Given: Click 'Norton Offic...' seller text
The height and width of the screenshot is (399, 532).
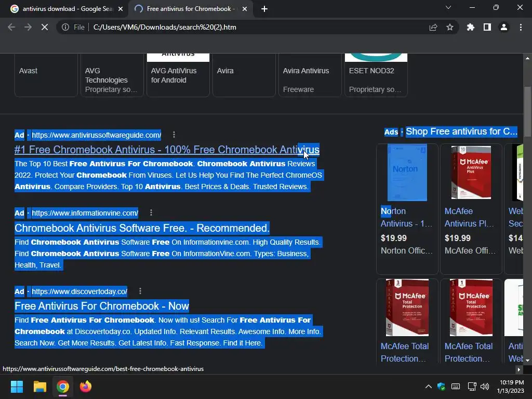Looking at the screenshot, I should [406, 251].
